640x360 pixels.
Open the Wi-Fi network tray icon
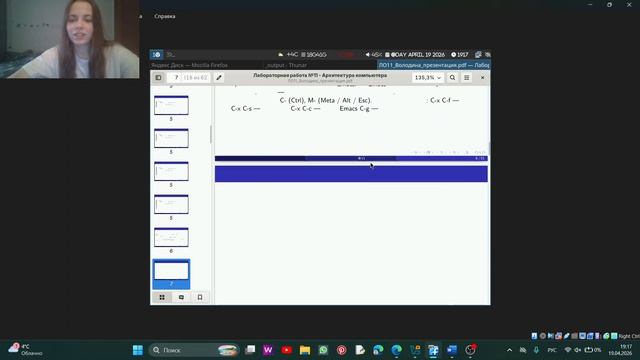click(x=567, y=350)
